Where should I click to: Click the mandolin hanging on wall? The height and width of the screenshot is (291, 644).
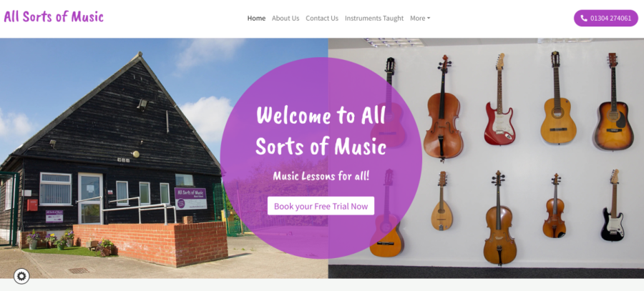coord(442,201)
